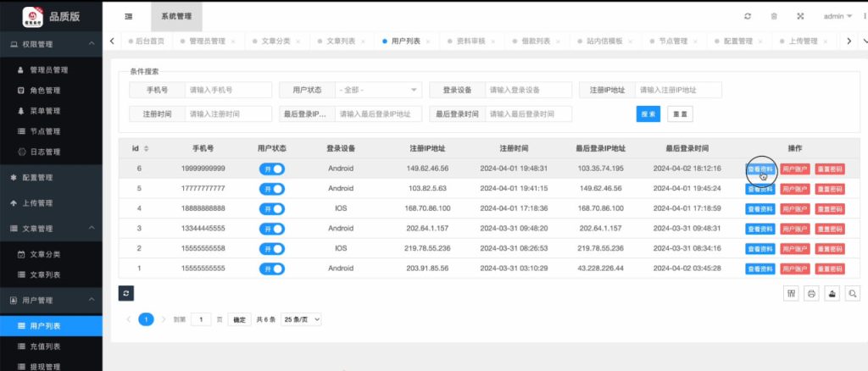
Task: Sort the table by the id column
Action: [x=146, y=149]
